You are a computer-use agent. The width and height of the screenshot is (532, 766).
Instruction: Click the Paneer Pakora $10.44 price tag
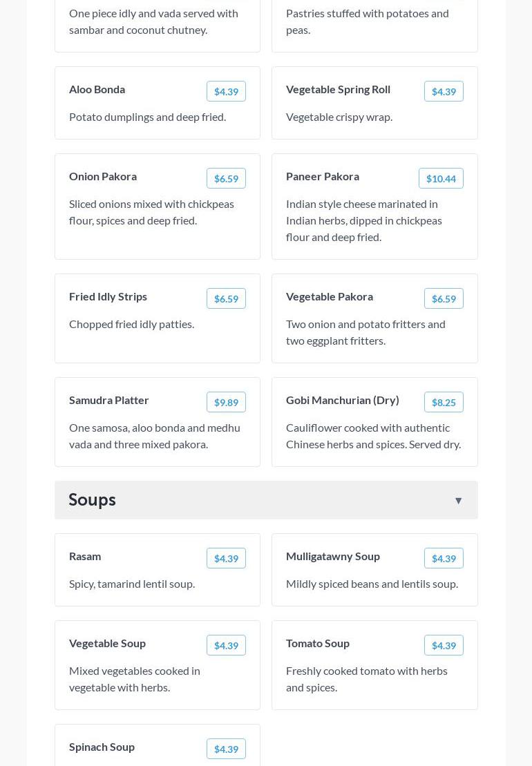coord(441,179)
